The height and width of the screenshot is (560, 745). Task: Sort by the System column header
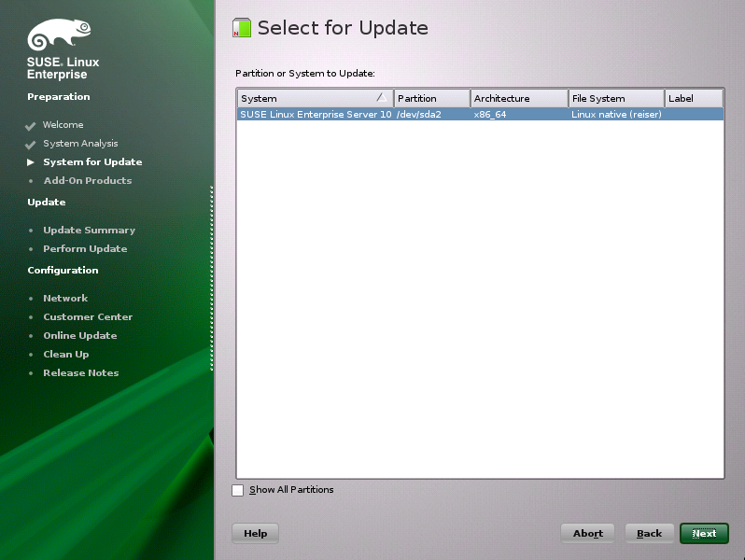315,98
